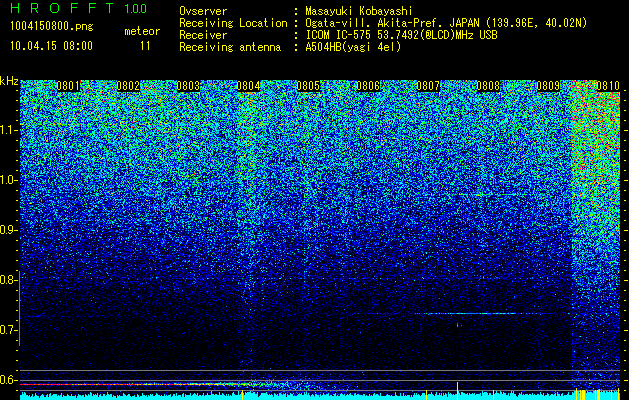
Task: Click the timestamp 10.04.15 08:00
Action: 51,46
